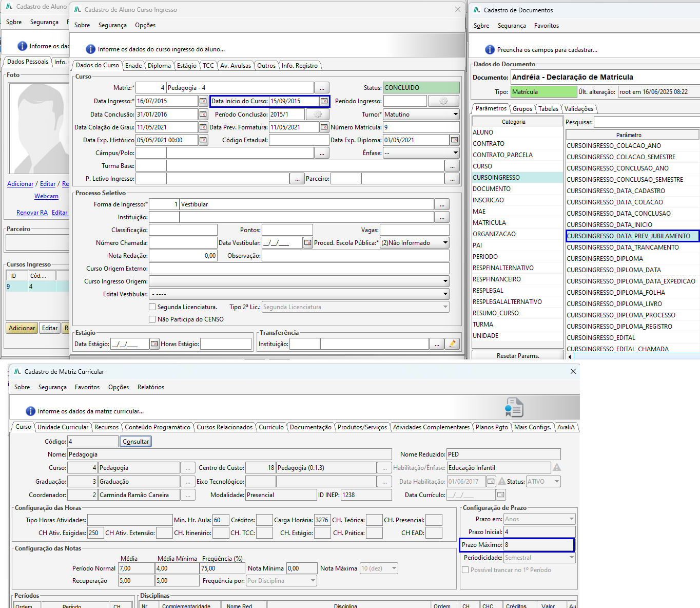Click gear icon beside Período Ingresso
This screenshot has height=608, width=700.
tap(443, 101)
